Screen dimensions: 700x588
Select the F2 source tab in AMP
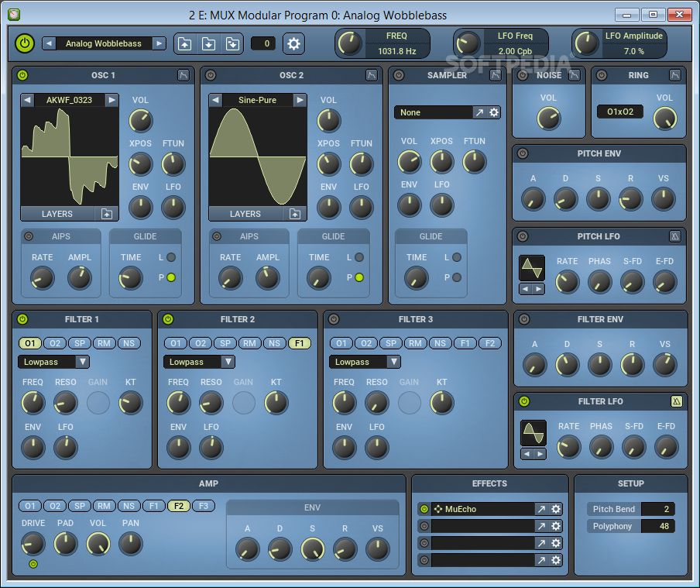coord(179,506)
